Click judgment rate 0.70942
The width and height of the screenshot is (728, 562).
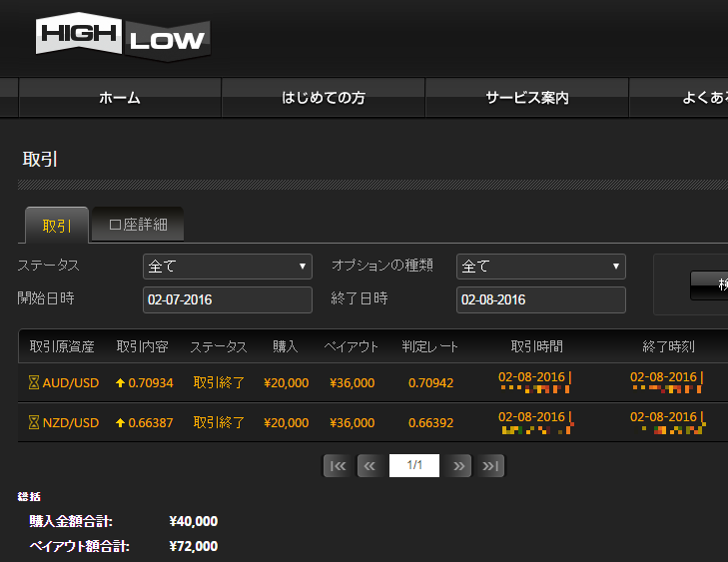pyautogui.click(x=430, y=383)
